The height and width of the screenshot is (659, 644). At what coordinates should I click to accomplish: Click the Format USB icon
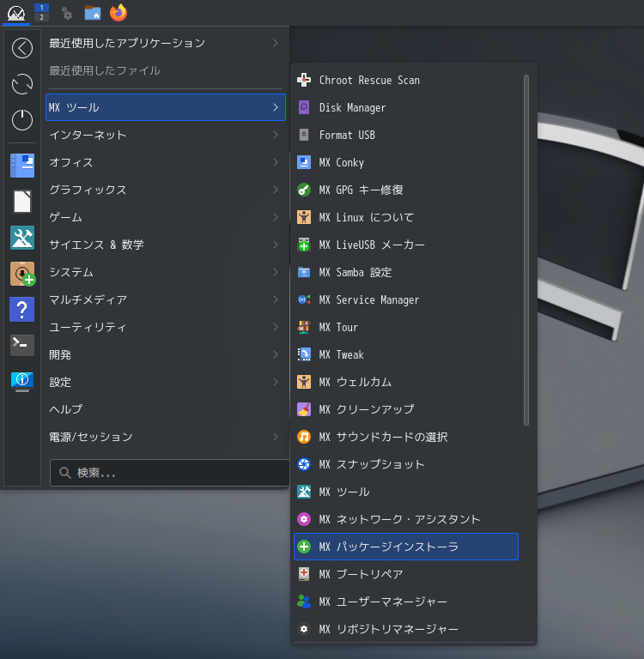[304, 135]
